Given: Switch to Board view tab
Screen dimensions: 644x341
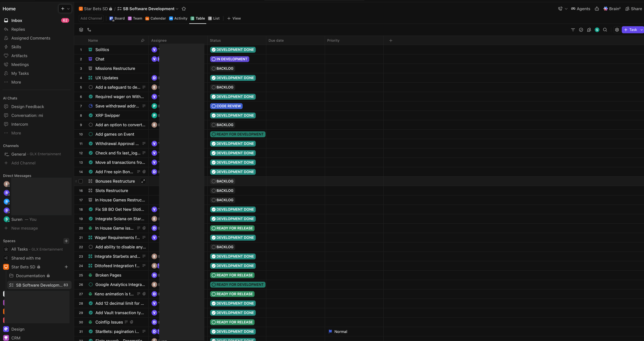Looking at the screenshot, I should coord(117,18).
